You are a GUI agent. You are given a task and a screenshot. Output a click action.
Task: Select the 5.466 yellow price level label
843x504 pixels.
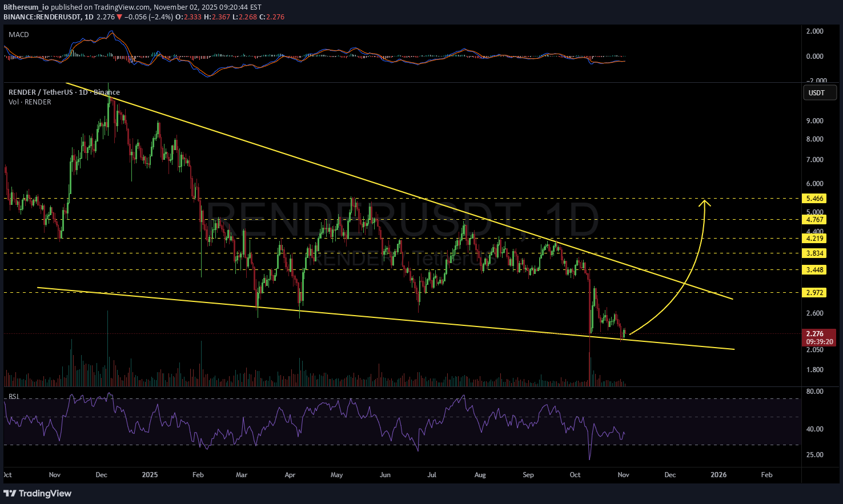(814, 199)
